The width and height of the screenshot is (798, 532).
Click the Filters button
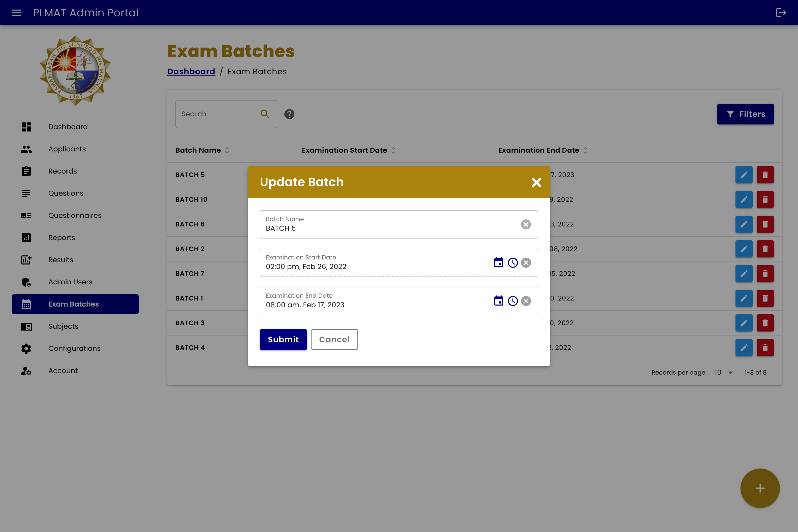[x=745, y=114]
